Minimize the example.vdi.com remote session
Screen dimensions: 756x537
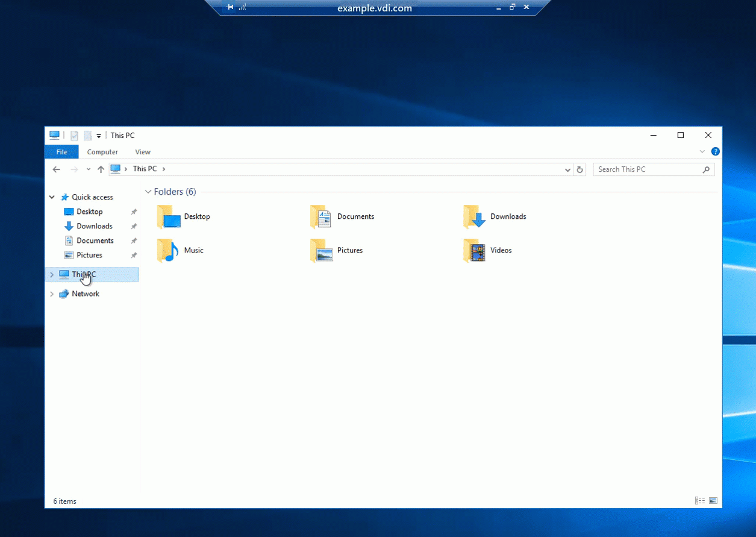coord(498,7)
